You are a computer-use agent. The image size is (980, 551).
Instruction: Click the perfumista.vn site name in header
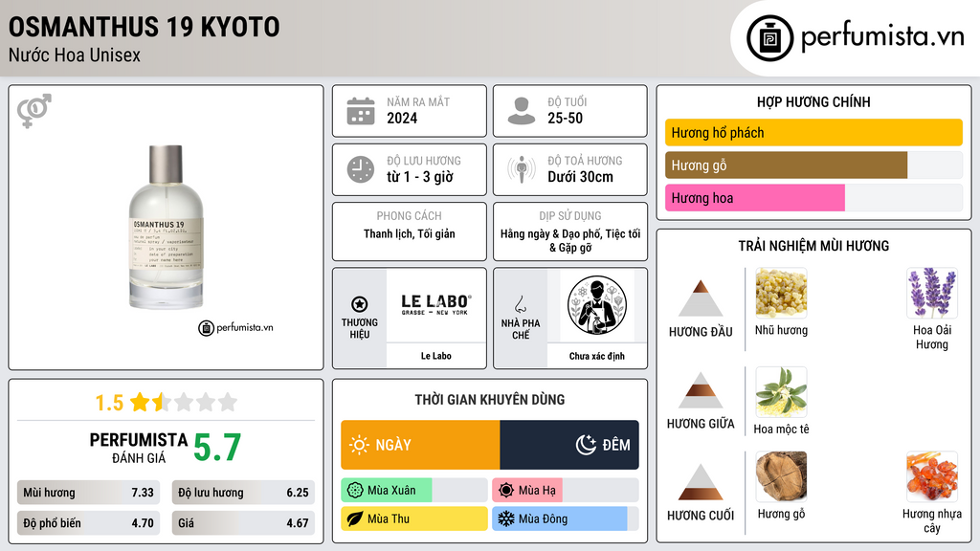(882, 36)
